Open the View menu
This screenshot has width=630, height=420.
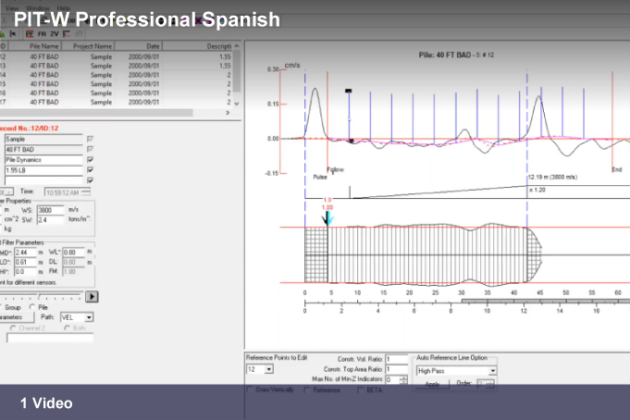(12, 8)
